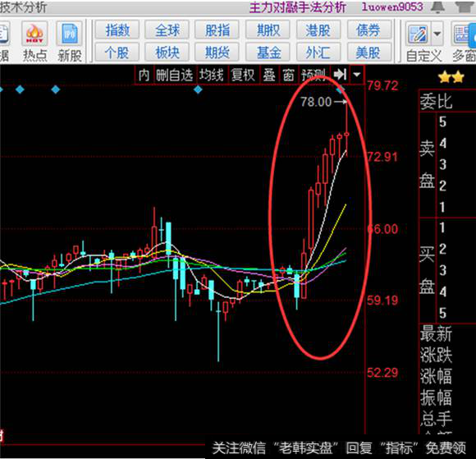
Task: Select the 外汇 button
Action: coord(318,53)
